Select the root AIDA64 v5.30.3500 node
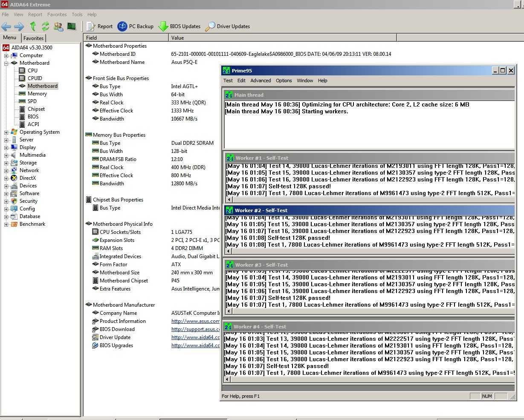This screenshot has width=524, height=420. point(32,48)
